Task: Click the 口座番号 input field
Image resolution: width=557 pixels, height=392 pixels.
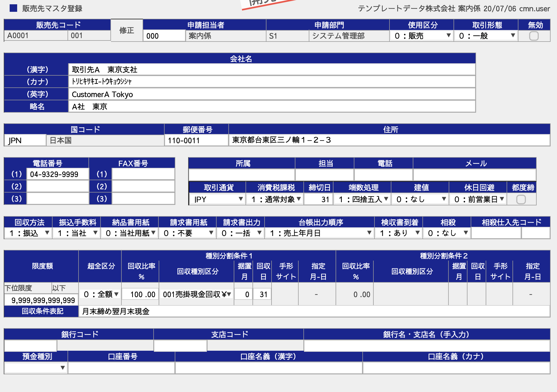Action: pyautogui.click(x=121, y=368)
